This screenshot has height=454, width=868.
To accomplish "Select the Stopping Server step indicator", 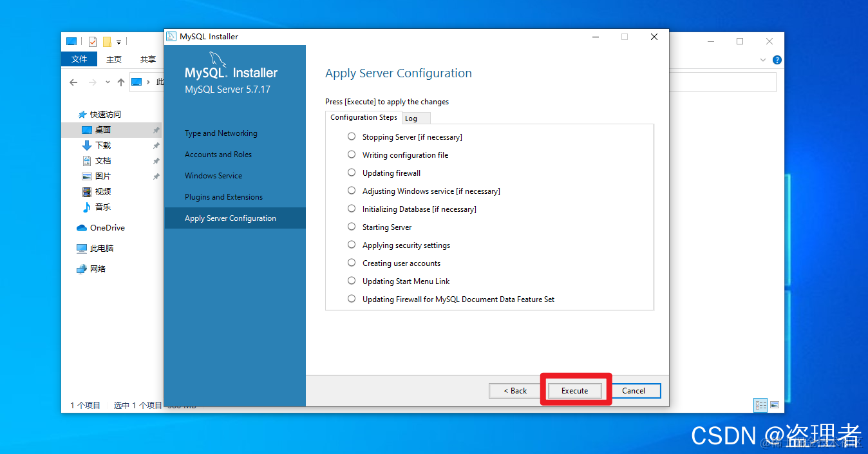I will point(352,137).
